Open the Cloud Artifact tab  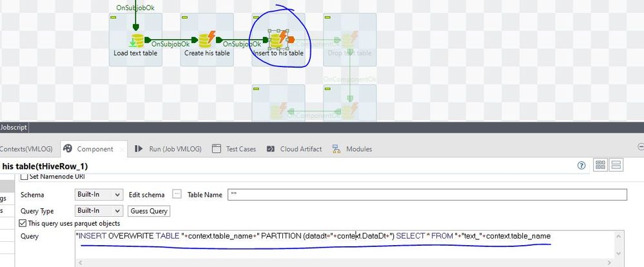[294, 149]
